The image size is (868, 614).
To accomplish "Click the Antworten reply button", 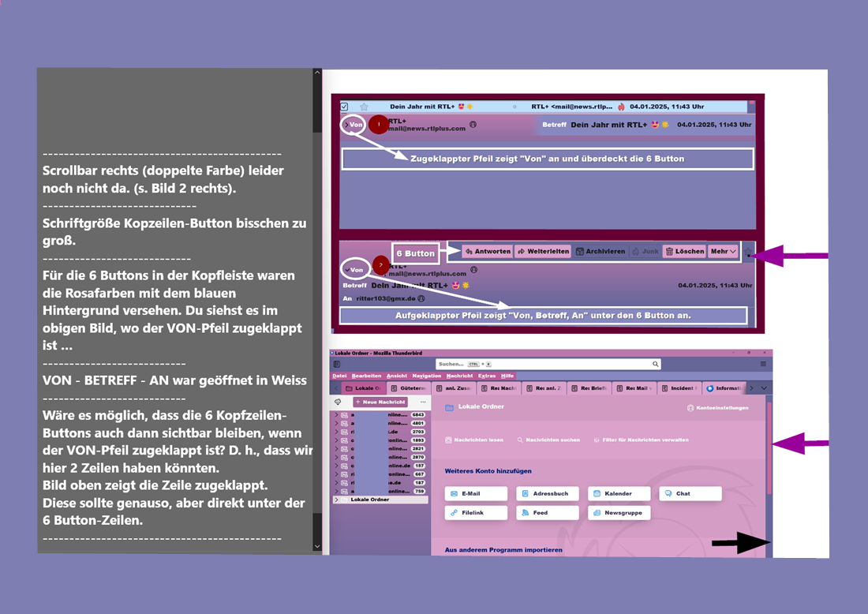I will click(x=488, y=251).
